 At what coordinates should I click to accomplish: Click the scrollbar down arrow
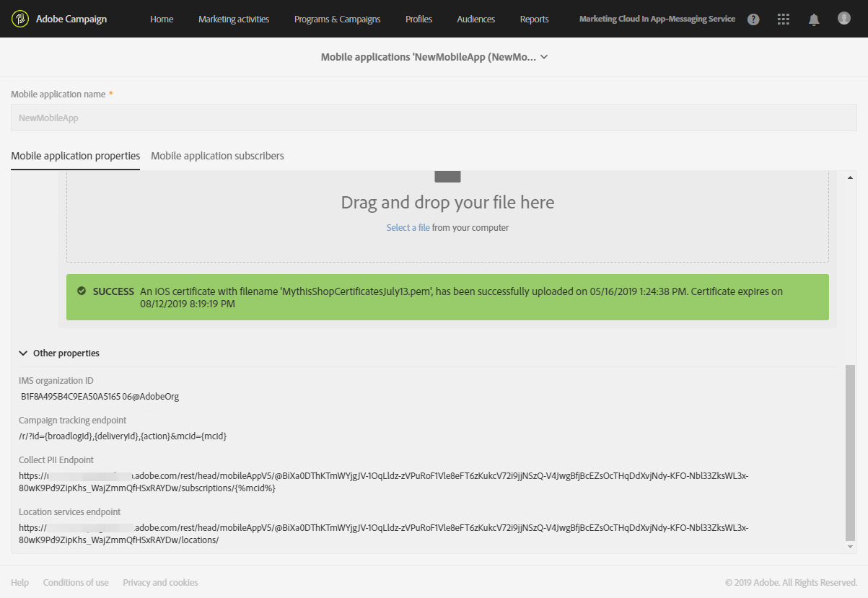pos(850,547)
